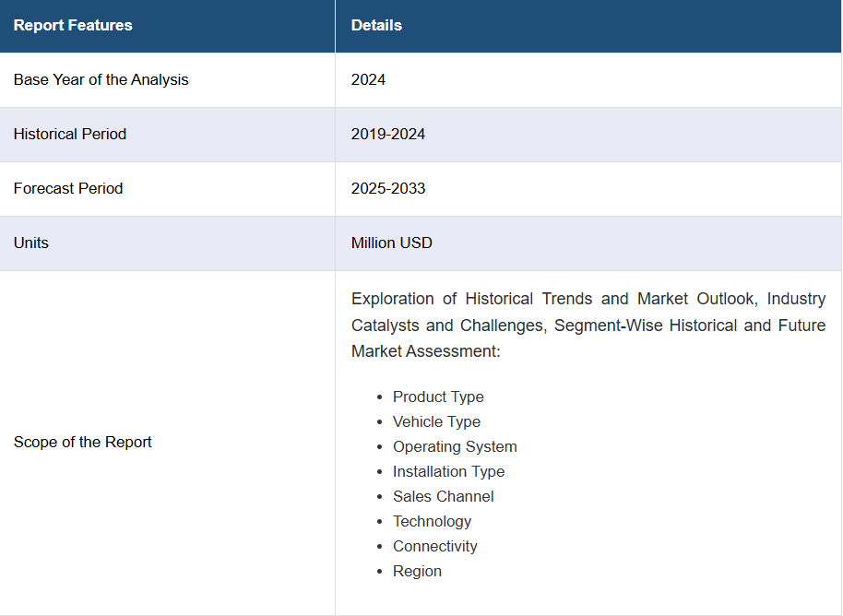
Task: Select the 'Million USD' value
Action: 392,243
